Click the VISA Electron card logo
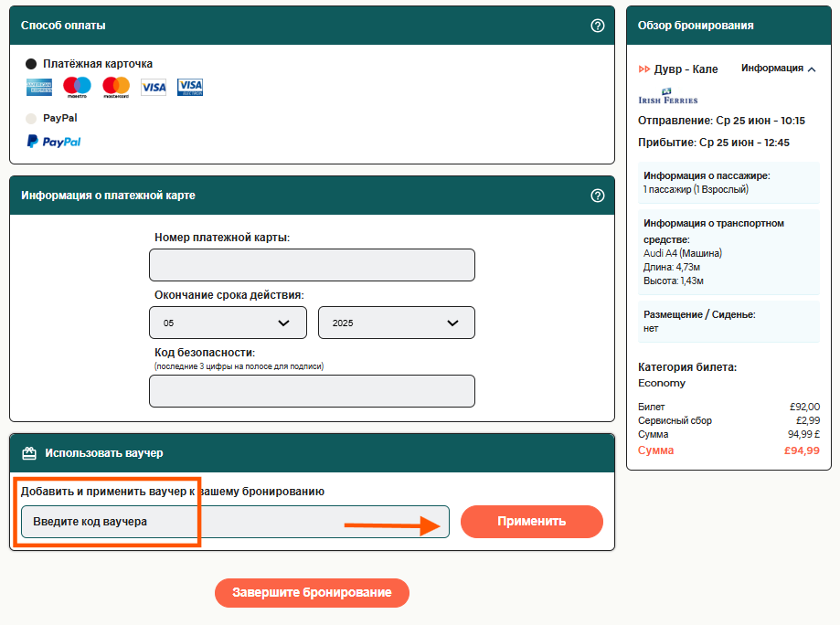Viewport: 840px width, 625px height. click(190, 88)
